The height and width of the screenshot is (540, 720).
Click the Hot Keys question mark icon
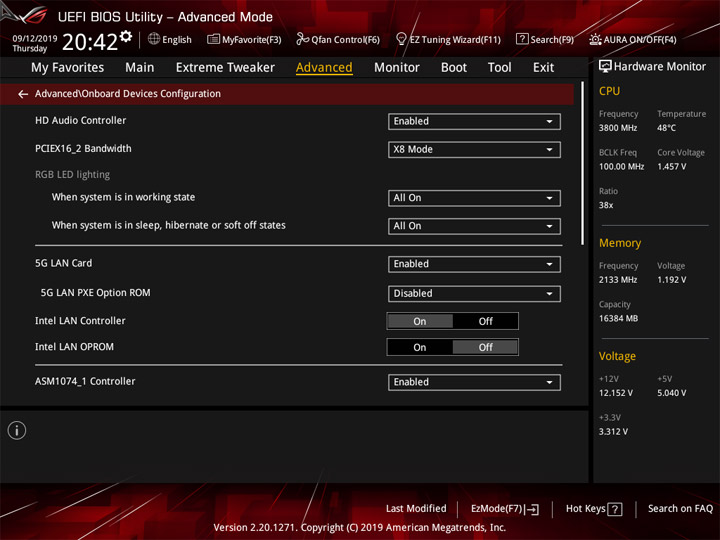pyautogui.click(x=615, y=509)
